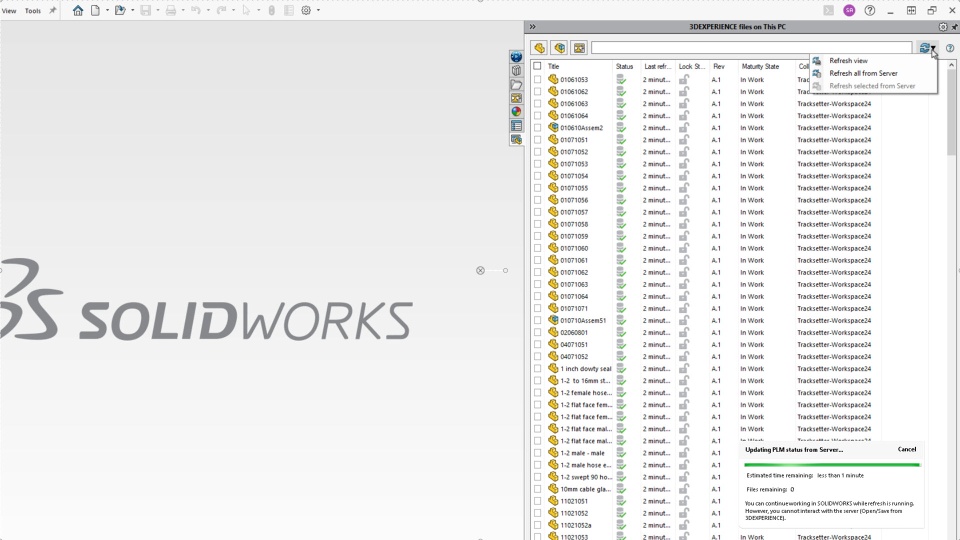This screenshot has height=540, width=960.
Task: Open the Save dropdown arrow
Action: point(157,10)
